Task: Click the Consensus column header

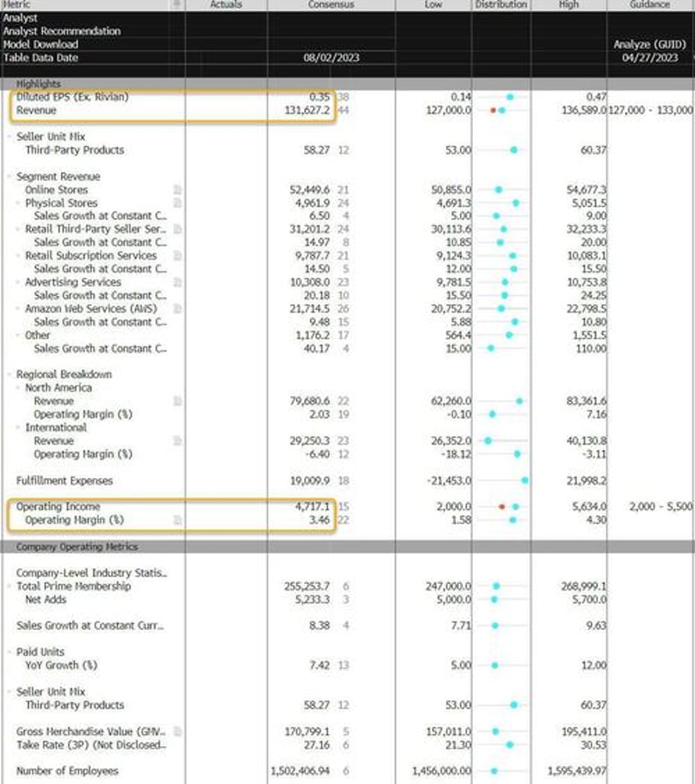Action: tap(331, 4)
